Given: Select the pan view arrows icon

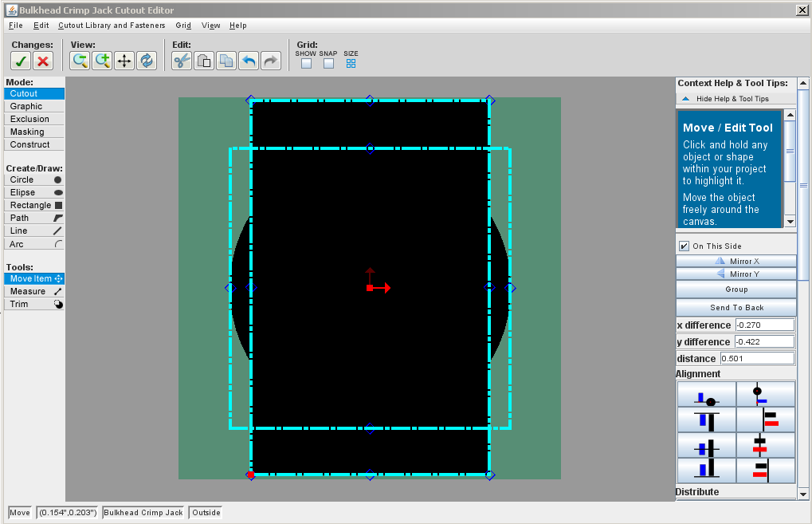Looking at the screenshot, I should coord(124,61).
